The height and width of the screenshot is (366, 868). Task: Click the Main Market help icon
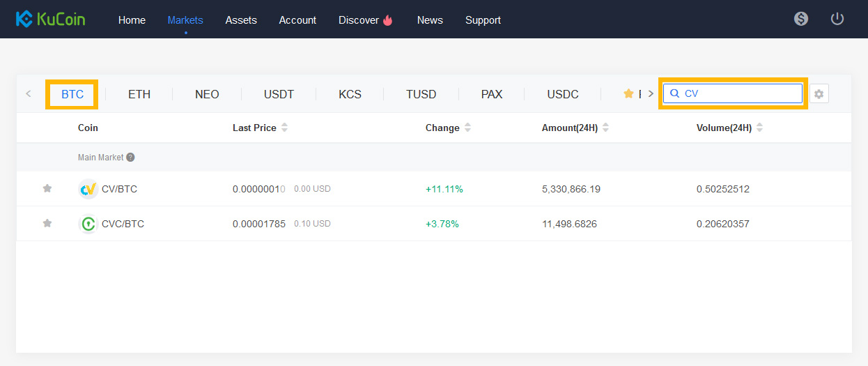[130, 158]
